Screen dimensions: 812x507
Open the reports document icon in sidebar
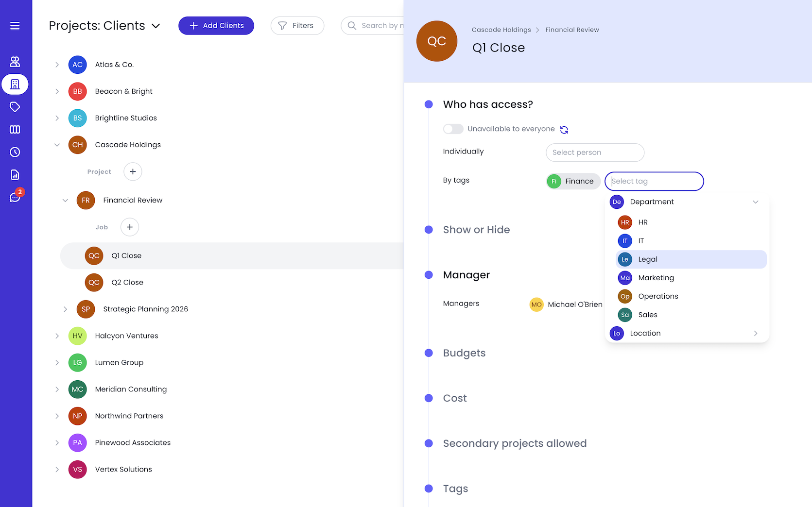coord(15,175)
